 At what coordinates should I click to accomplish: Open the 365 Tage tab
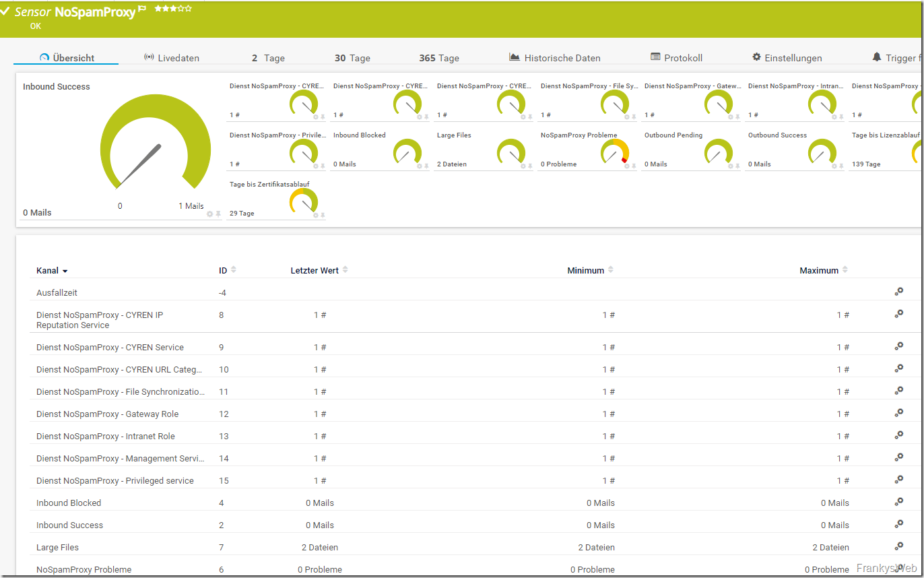click(439, 58)
